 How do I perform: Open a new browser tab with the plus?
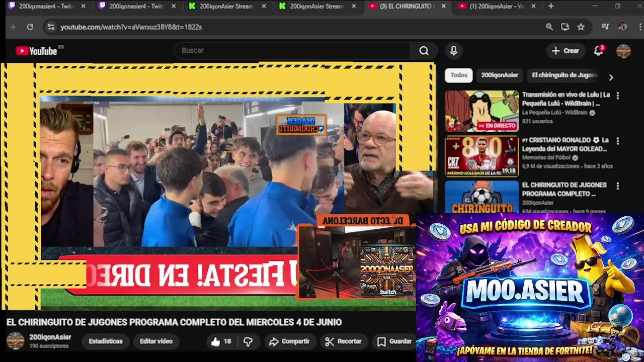(x=551, y=6)
